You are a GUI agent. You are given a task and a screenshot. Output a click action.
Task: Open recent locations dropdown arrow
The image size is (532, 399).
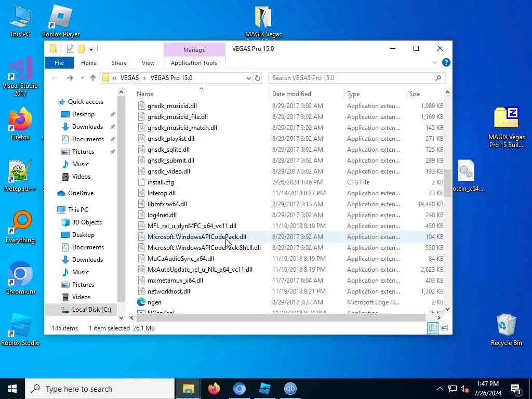click(82, 78)
